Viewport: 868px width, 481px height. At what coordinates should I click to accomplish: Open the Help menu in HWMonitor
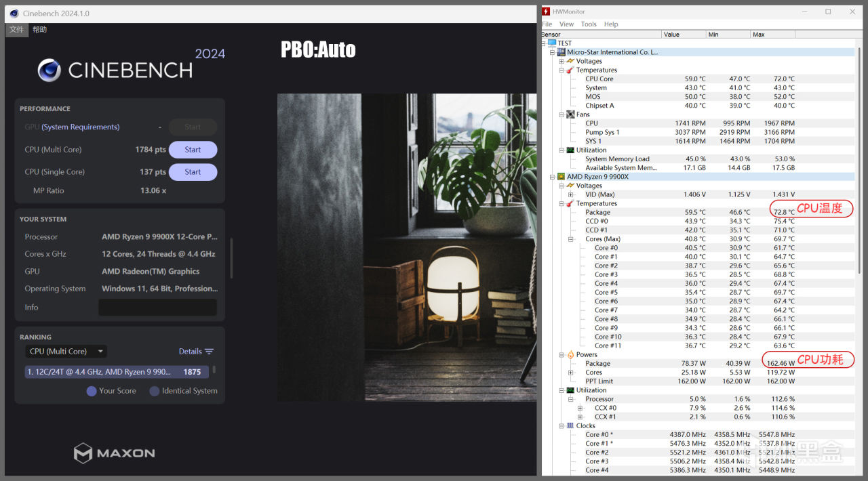[611, 24]
